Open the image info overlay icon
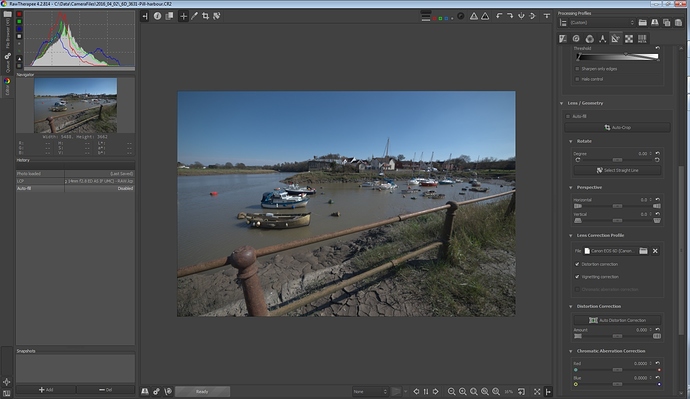Image resolution: width=690 pixels, height=399 pixels. [157, 16]
